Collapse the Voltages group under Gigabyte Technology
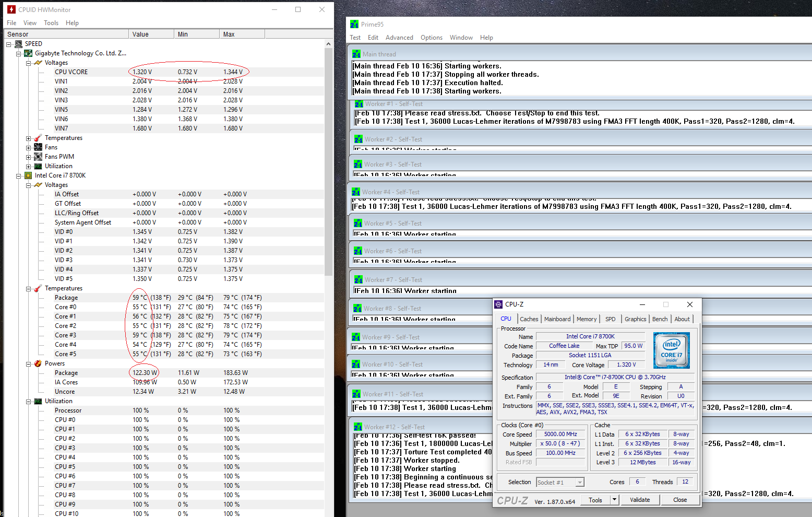The width and height of the screenshot is (812, 517). 29,63
